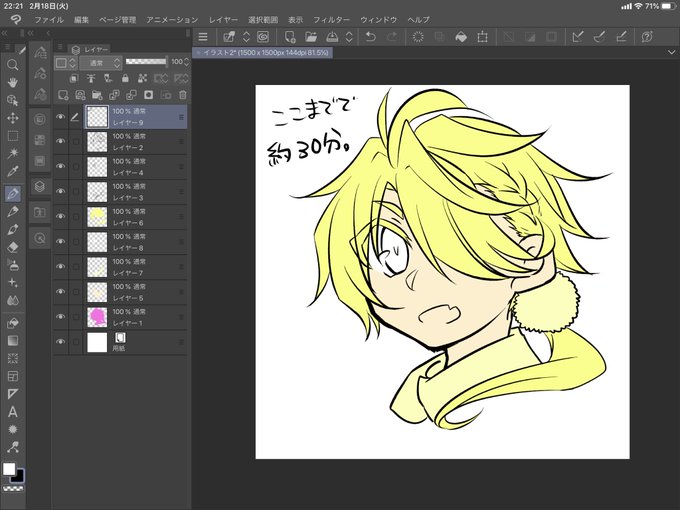
Task: Open the ヘルプ menu
Action: [x=418, y=20]
